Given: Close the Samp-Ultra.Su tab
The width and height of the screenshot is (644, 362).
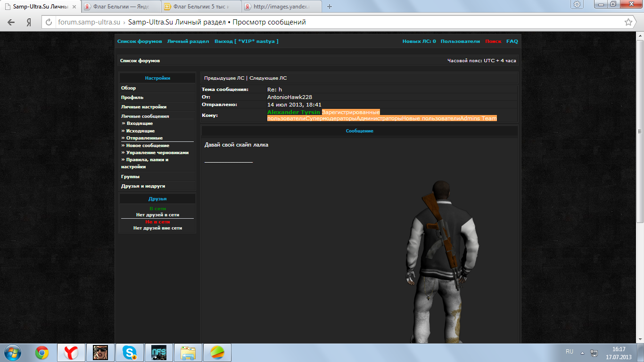Looking at the screenshot, I should tap(74, 7).
